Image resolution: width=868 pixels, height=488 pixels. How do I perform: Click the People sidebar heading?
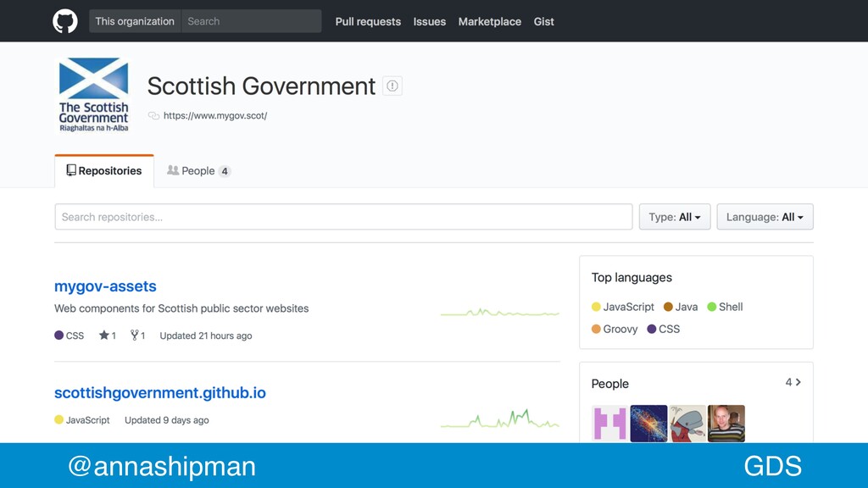(610, 384)
